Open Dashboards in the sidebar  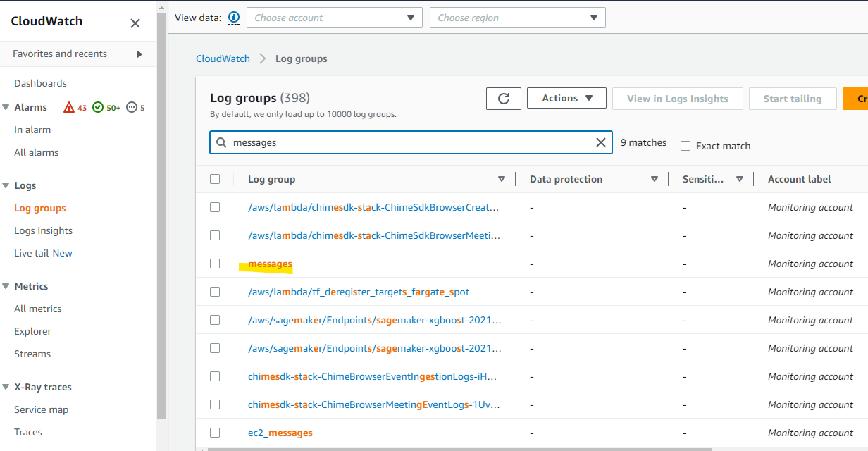coord(40,83)
